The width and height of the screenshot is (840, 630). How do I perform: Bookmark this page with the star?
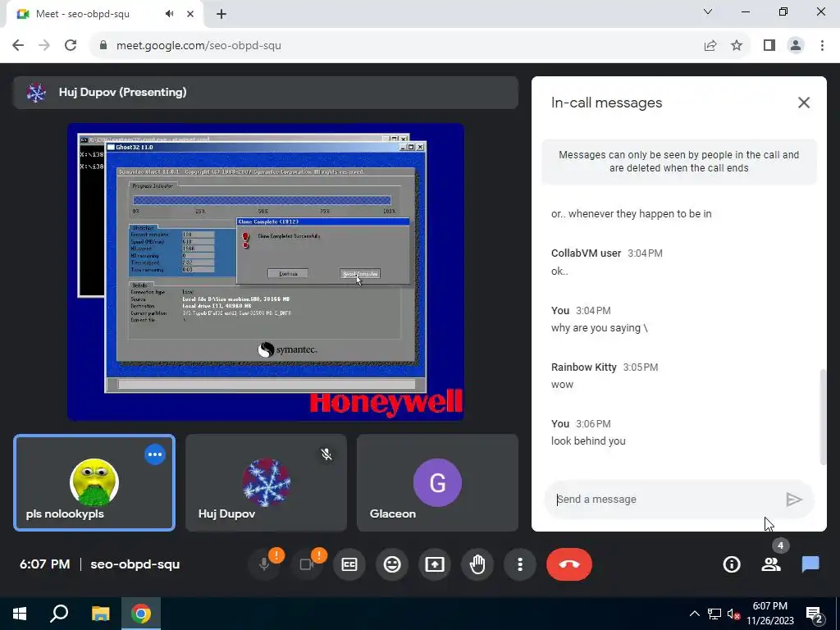point(737,46)
